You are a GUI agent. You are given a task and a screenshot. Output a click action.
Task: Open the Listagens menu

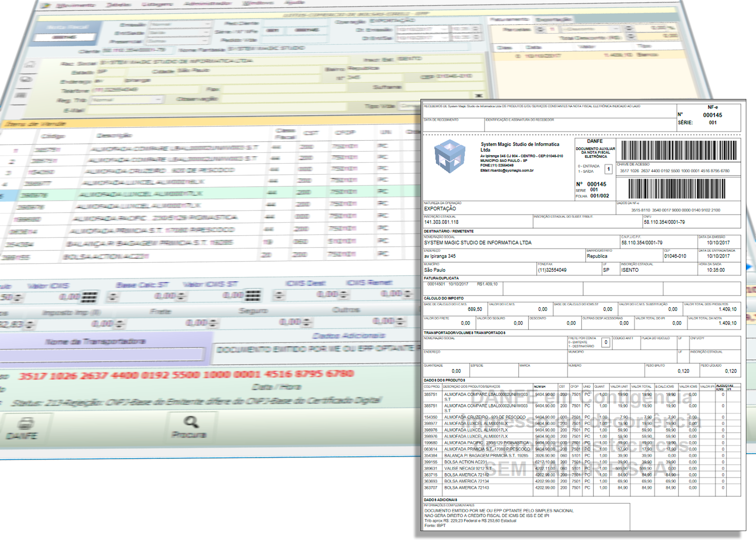pyautogui.click(x=157, y=4)
